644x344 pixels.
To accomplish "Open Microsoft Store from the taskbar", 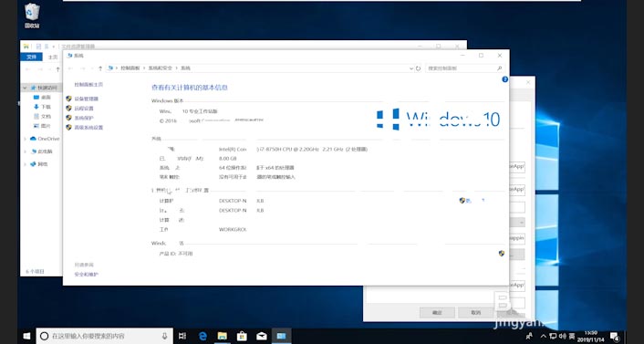I will click(242, 336).
